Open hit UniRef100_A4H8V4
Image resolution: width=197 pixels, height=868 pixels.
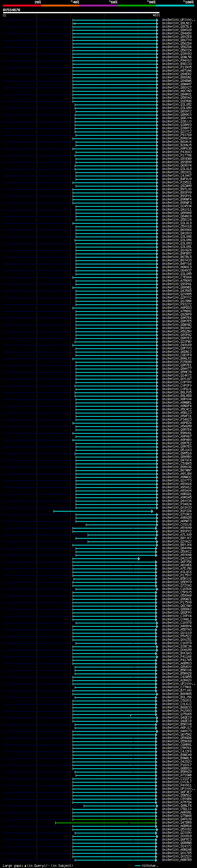[177, 626]
